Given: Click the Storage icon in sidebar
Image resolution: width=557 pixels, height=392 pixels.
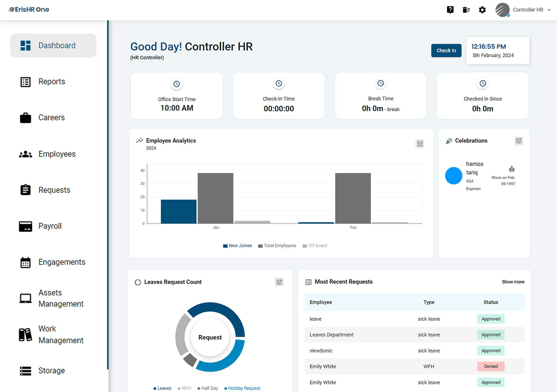Looking at the screenshot, I should coord(25,371).
